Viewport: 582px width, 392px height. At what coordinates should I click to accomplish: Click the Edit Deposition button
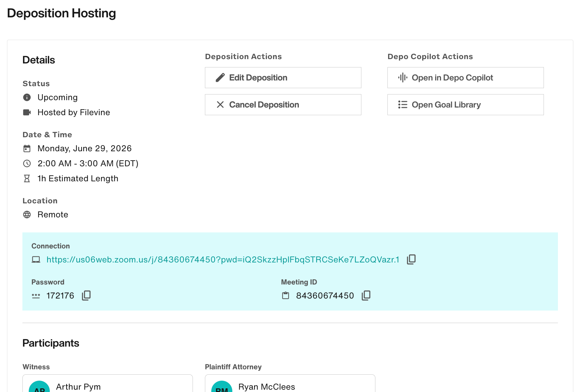point(283,78)
